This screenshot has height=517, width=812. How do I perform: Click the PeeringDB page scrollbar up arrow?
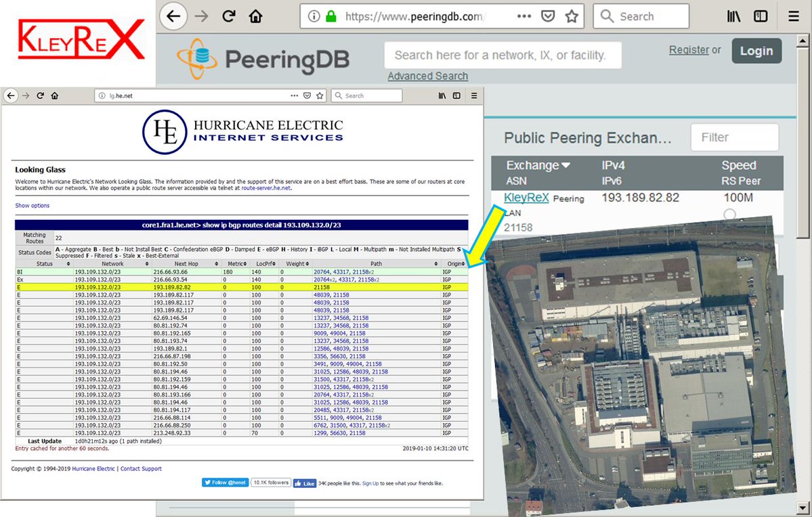tap(803, 40)
